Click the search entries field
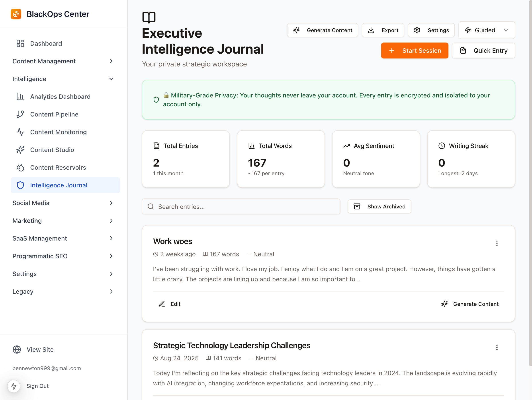 241,206
